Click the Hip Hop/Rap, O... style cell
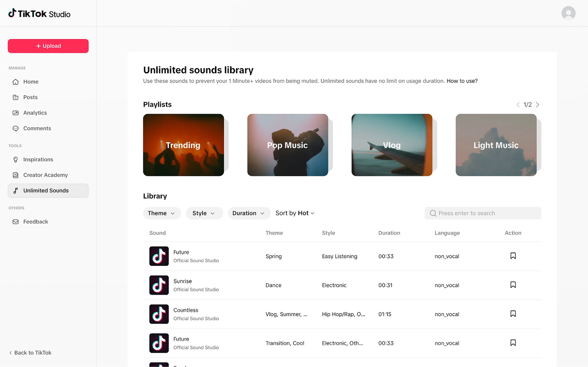The height and width of the screenshot is (367, 588). [x=343, y=314]
